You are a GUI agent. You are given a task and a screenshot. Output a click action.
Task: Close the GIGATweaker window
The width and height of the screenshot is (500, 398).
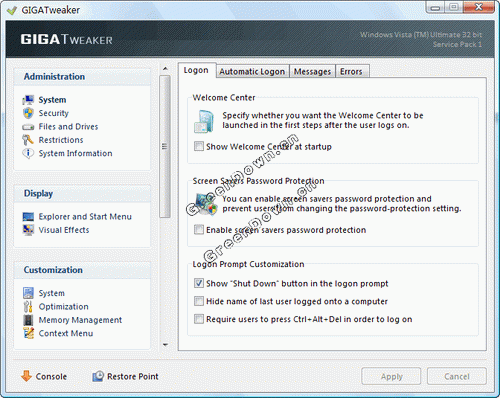tap(479, 7)
